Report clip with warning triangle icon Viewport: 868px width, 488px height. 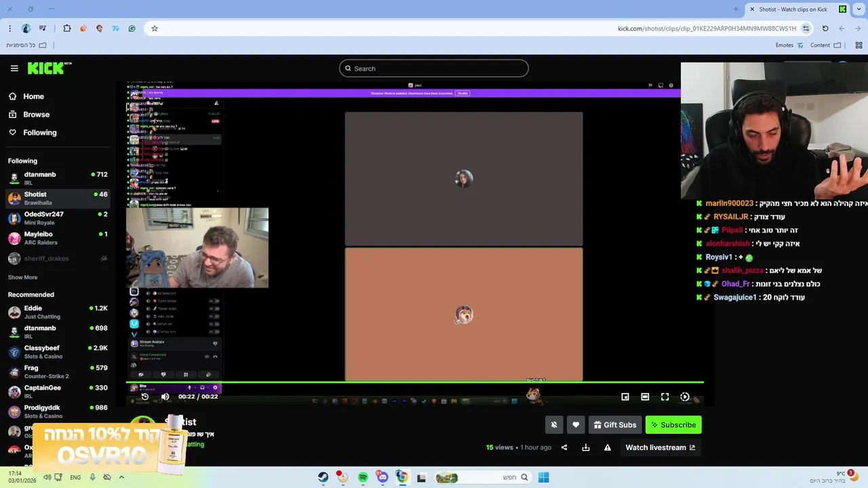[x=608, y=447]
